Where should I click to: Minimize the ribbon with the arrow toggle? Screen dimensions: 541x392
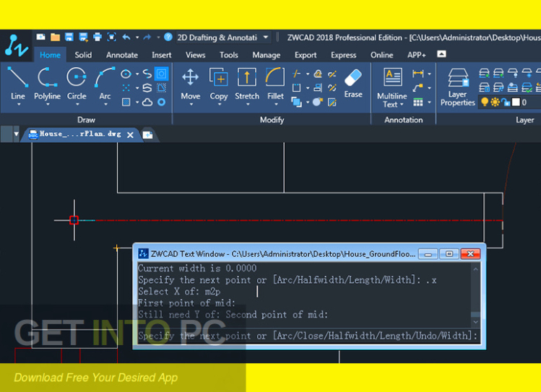tap(441, 54)
